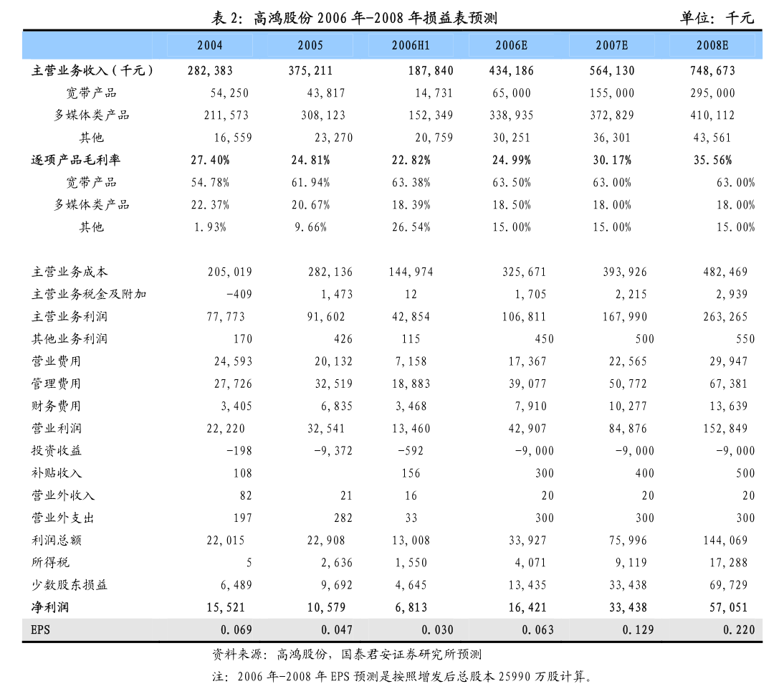Viewport: 784px width, 694px height.
Task: Select the 2005 column header
Action: coord(310,45)
